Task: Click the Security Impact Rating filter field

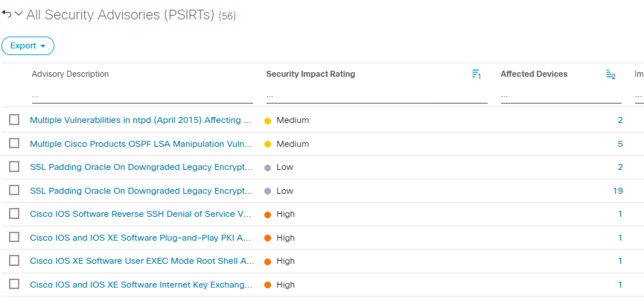Action: [x=376, y=96]
